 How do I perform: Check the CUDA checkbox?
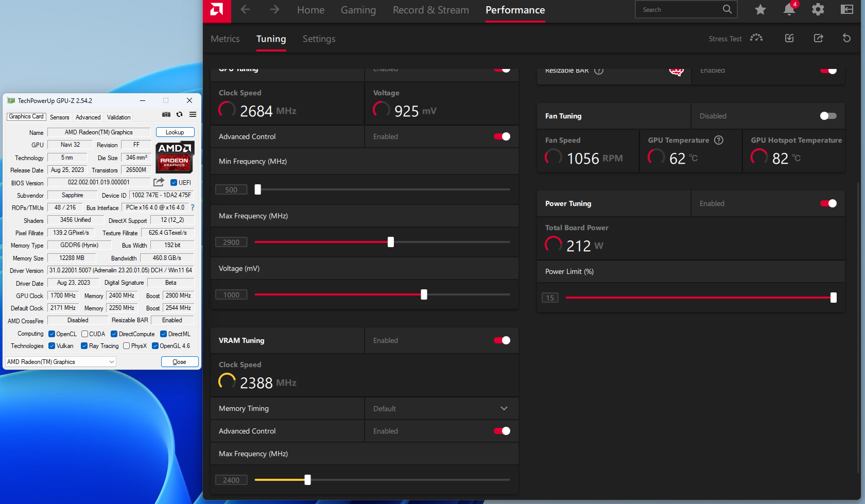tap(84, 334)
